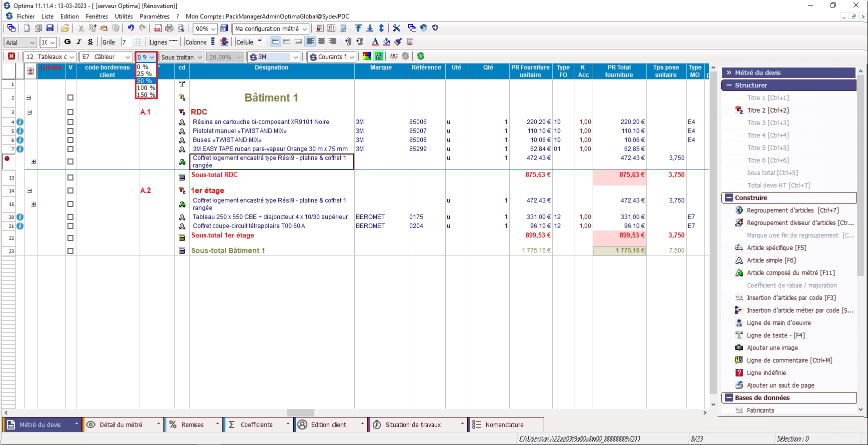The image size is (868, 445).
Task: Click Article simple [F6]
Action: point(771,260)
